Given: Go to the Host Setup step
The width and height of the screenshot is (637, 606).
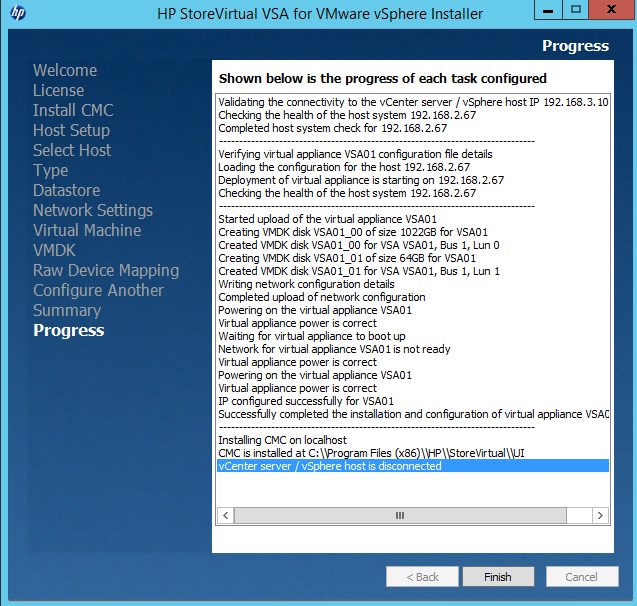Looking at the screenshot, I should (71, 130).
